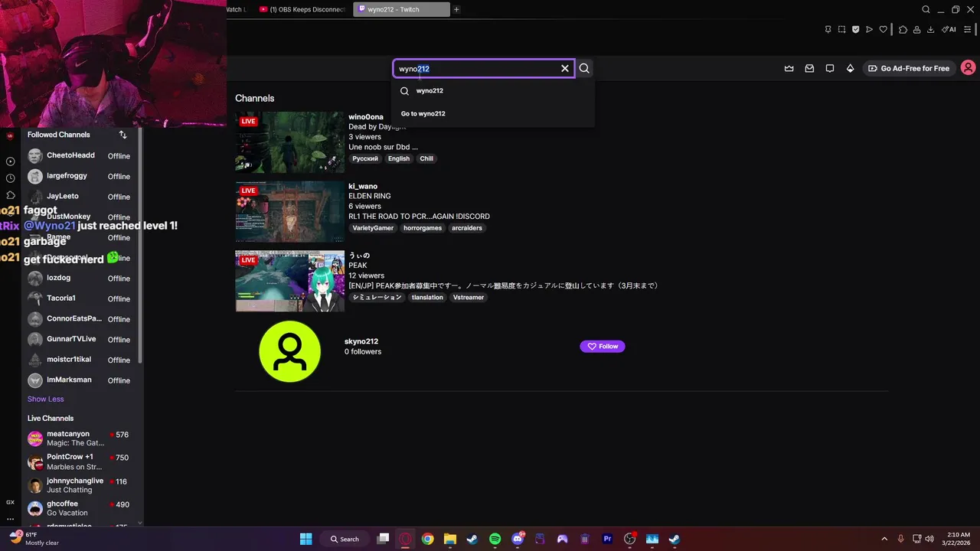Open the Get Bits diamond icon

coord(850,68)
